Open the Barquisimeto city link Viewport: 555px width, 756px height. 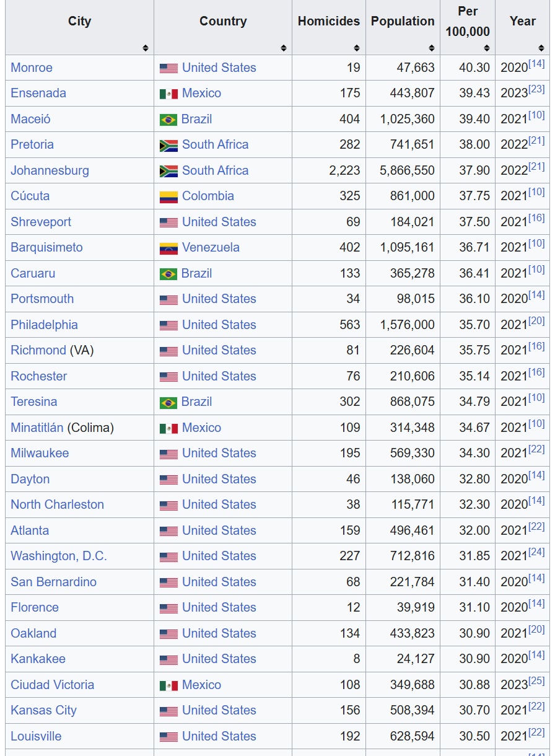46,247
